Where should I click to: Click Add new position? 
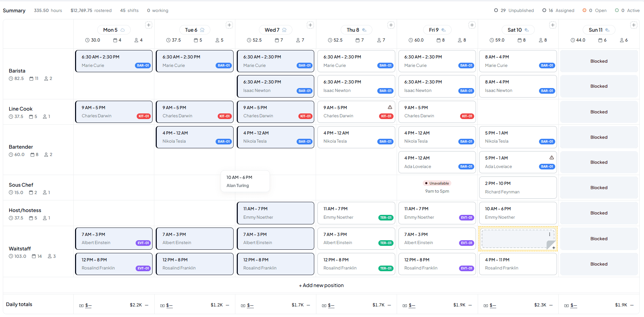[x=321, y=285]
